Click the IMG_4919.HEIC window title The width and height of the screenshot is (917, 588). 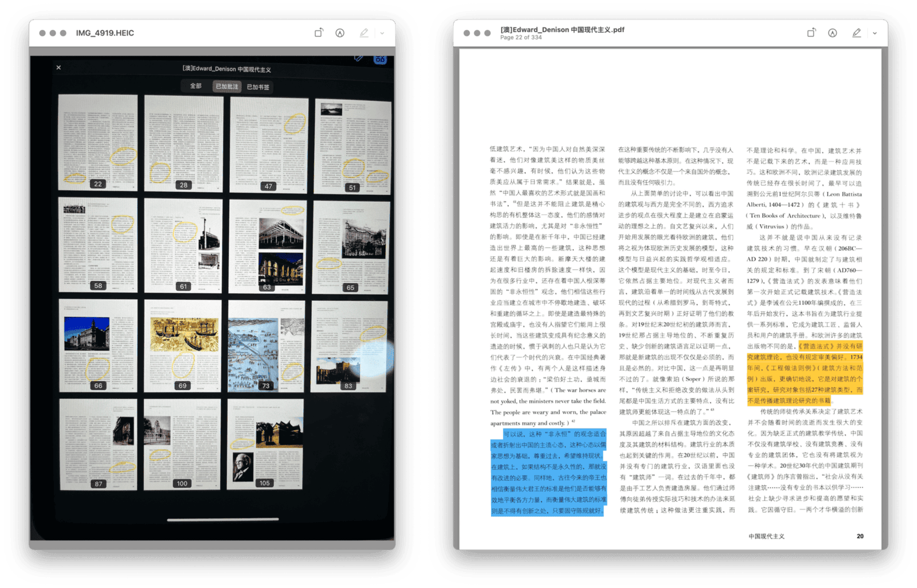(105, 33)
